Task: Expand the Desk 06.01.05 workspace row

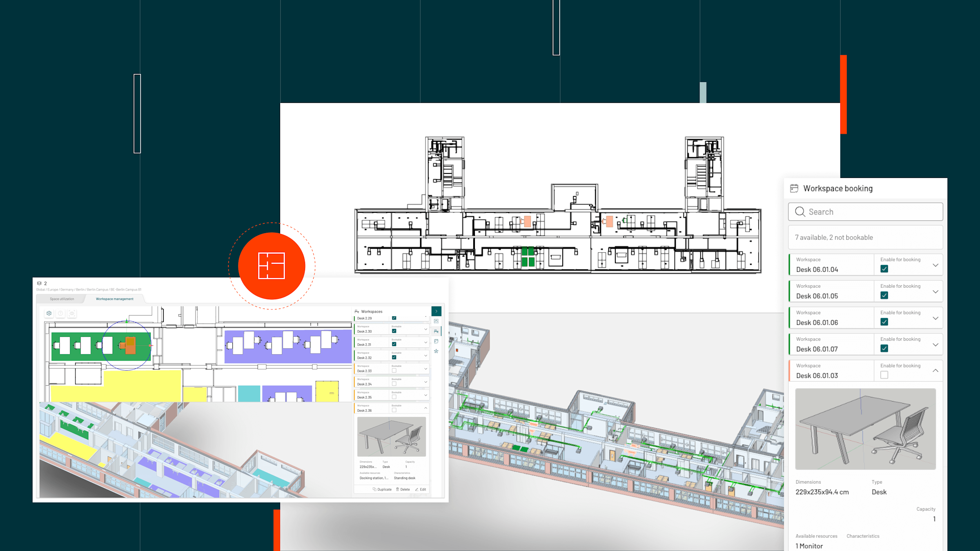Action: 935,292
